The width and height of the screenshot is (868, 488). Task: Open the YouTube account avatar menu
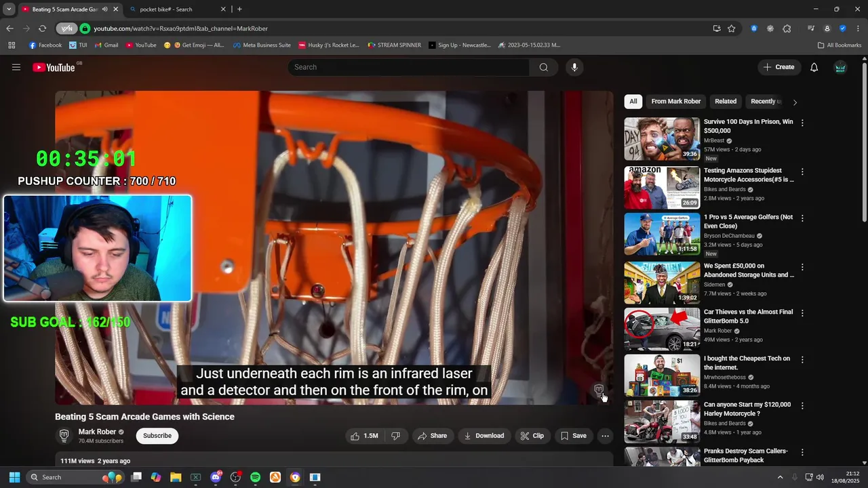(840, 67)
